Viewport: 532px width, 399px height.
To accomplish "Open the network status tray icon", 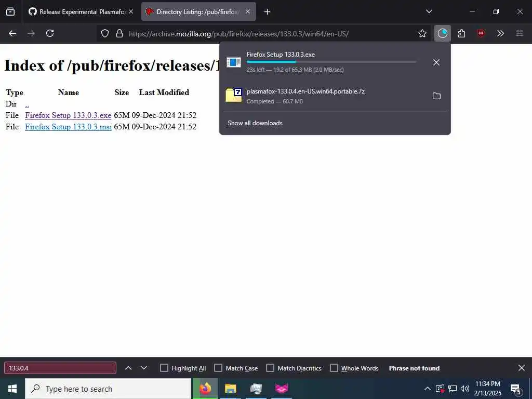I will pos(453,389).
